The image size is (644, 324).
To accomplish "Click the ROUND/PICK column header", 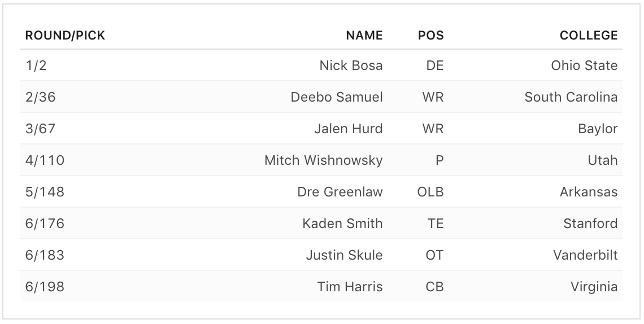I will pos(65,36).
